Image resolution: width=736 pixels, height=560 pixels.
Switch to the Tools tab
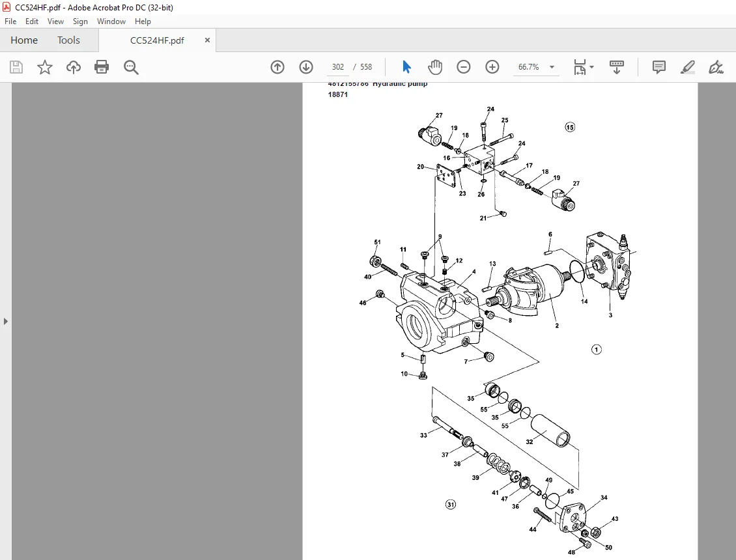pos(68,40)
